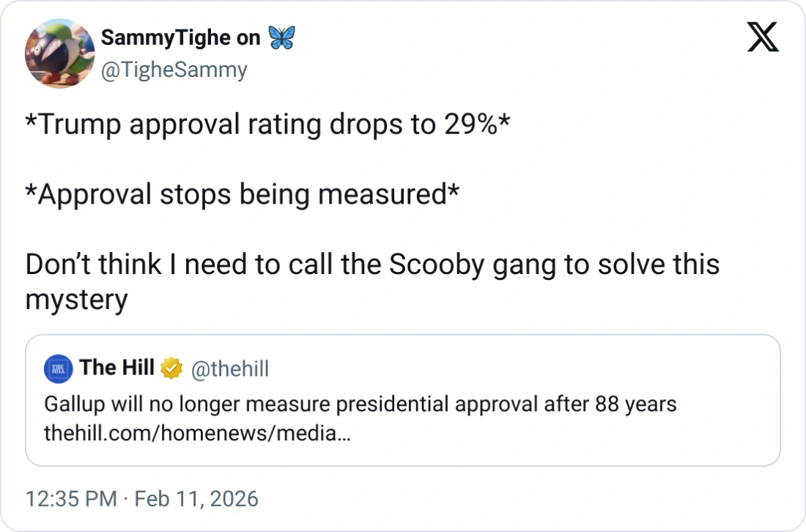Click the 12:35 PM timestamp

pos(71,499)
